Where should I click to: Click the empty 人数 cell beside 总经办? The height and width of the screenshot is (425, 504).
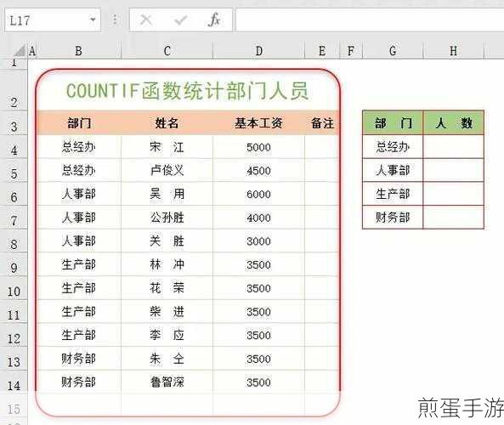pos(454,147)
